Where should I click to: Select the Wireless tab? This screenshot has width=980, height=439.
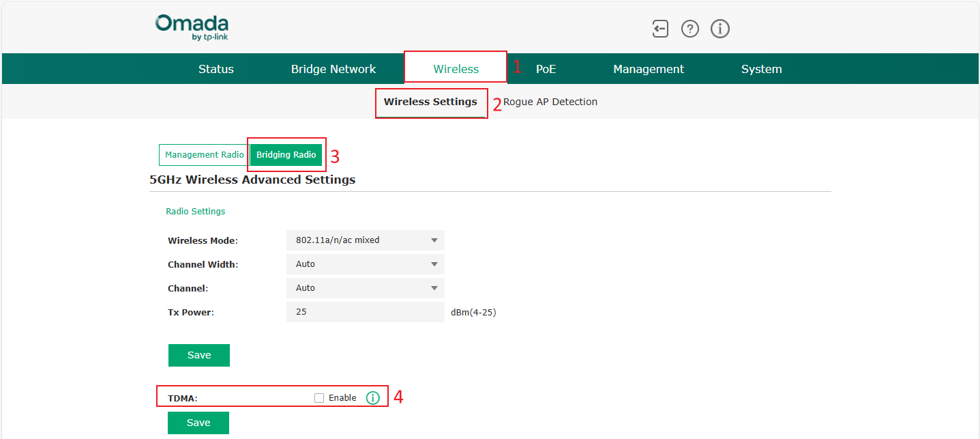pyautogui.click(x=456, y=69)
